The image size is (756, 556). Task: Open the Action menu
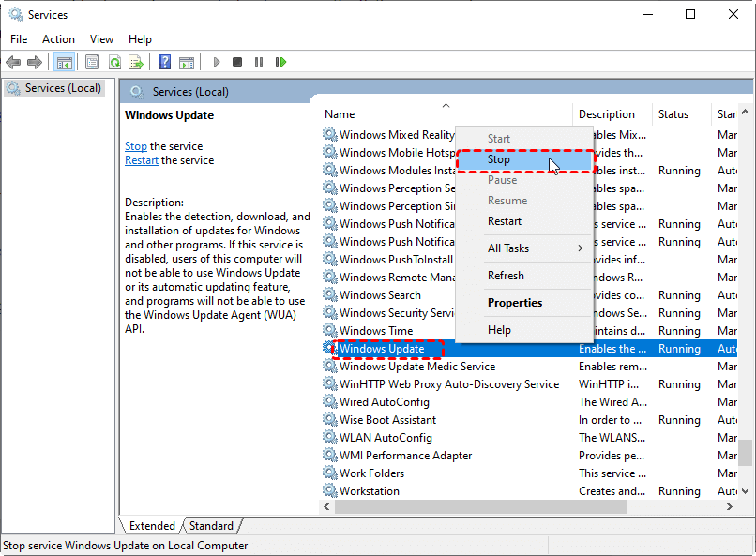coord(58,39)
